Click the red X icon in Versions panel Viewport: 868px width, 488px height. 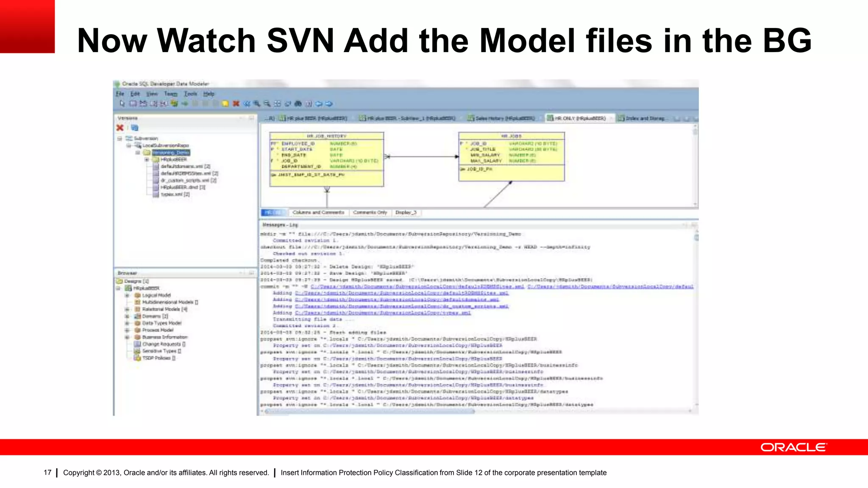pos(120,128)
